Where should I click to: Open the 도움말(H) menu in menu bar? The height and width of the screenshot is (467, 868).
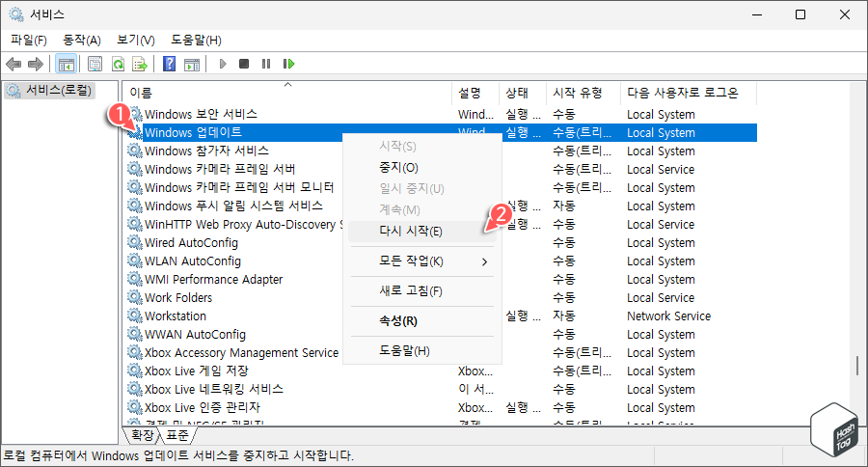pyautogui.click(x=196, y=40)
